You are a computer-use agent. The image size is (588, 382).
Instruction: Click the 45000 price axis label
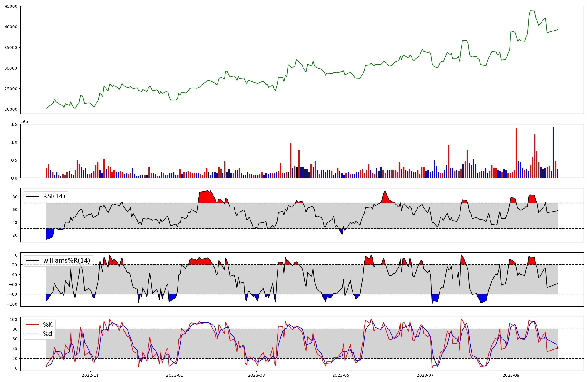[x=11, y=6]
